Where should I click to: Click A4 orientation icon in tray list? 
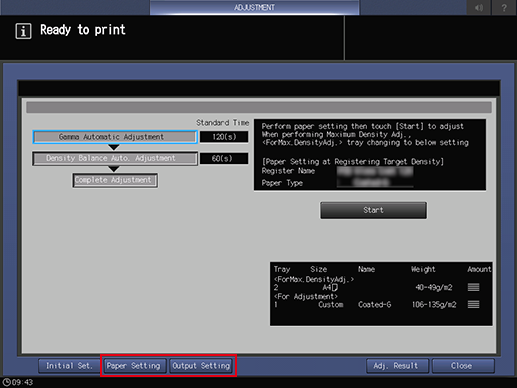335,287
